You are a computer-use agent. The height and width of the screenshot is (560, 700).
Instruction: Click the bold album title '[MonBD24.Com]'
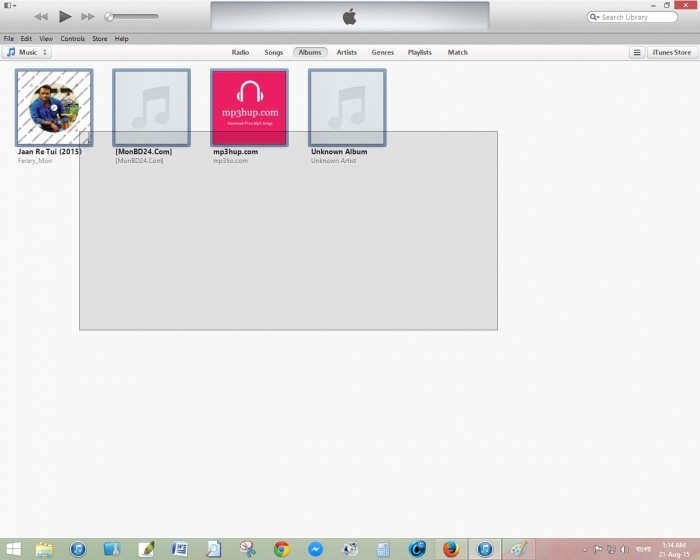click(x=143, y=151)
